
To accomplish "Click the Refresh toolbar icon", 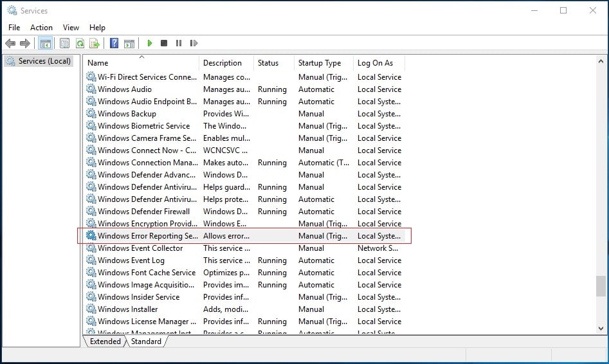I will 80,43.
